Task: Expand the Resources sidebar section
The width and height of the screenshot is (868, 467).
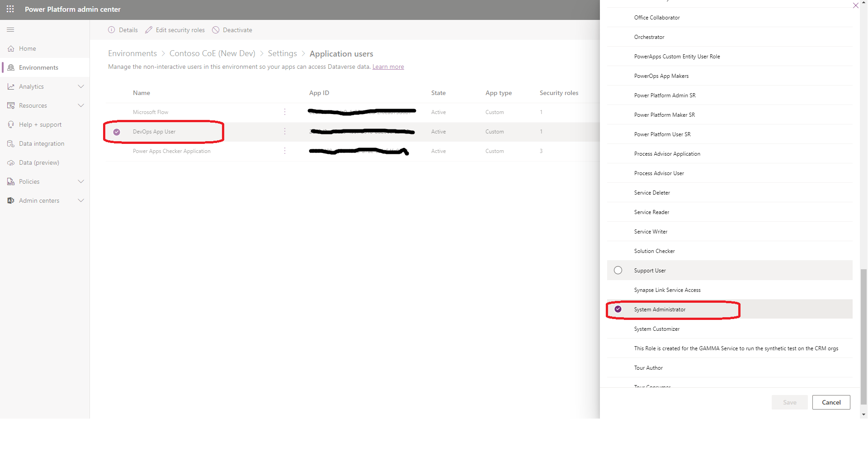Action: pos(81,105)
